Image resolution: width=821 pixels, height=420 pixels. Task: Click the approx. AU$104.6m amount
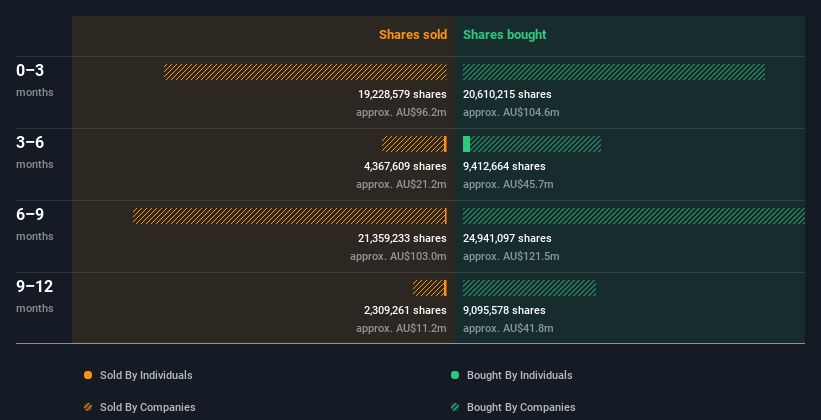point(511,112)
